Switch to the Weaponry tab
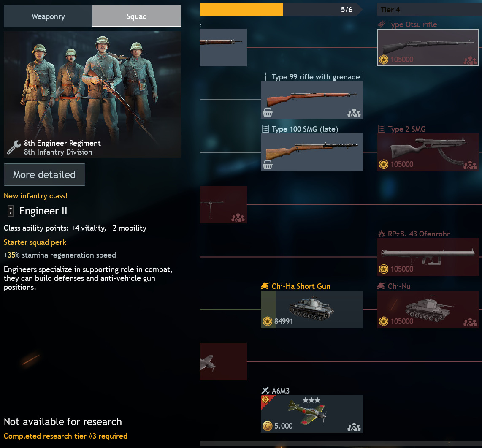Screen dimensions: 482x448 [48, 16]
